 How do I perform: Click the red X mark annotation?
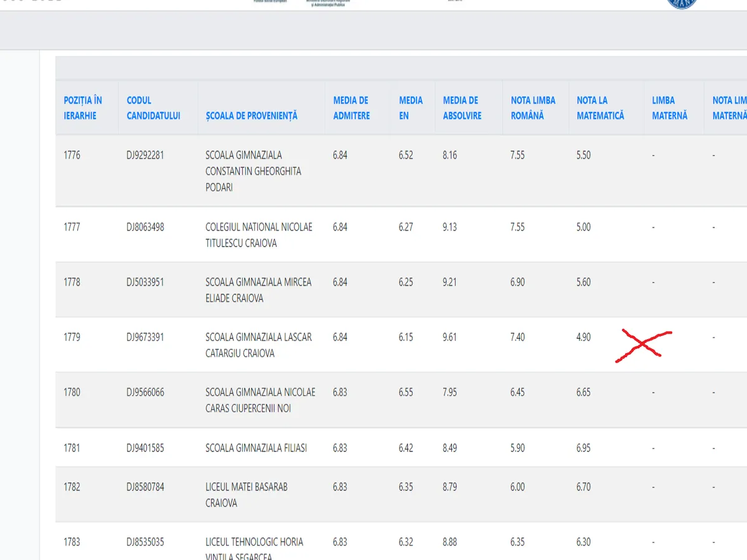(x=642, y=345)
